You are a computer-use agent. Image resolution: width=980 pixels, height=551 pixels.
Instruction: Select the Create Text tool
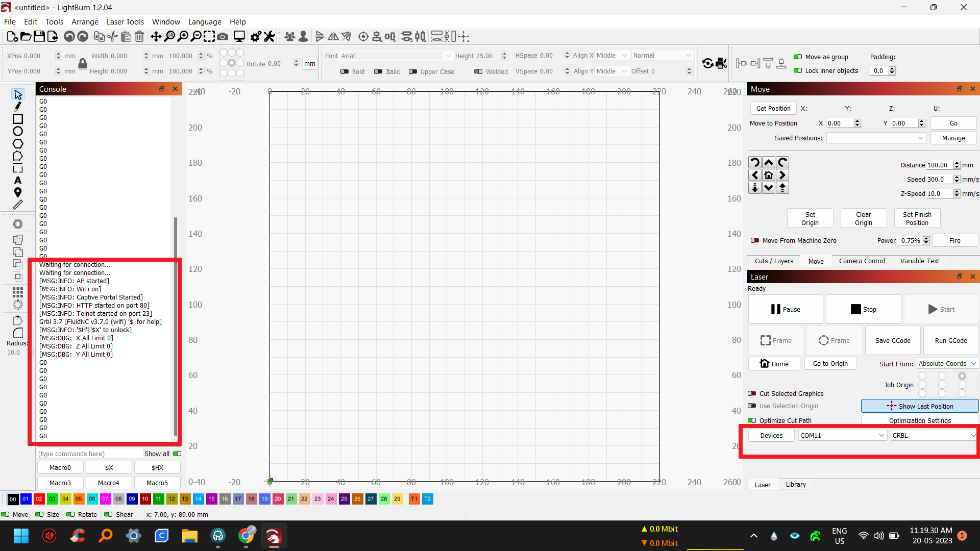(18, 180)
